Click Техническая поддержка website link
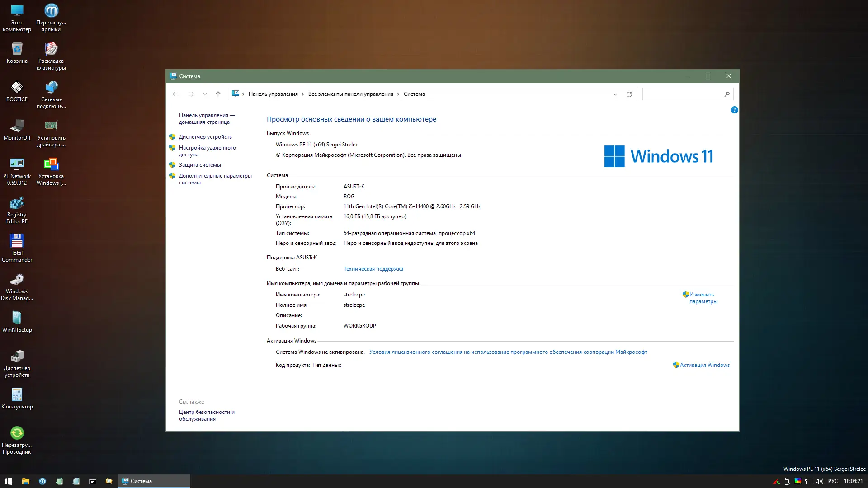This screenshot has width=868, height=488. [x=373, y=269]
